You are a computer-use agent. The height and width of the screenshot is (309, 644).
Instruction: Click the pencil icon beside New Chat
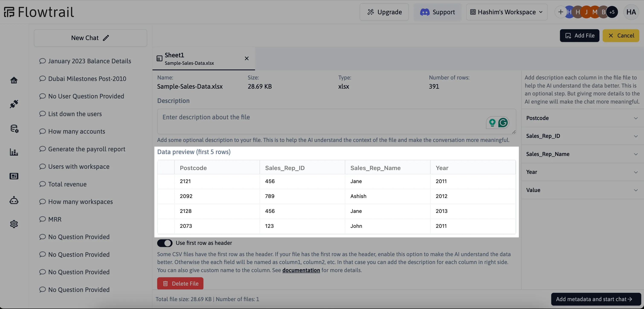106,38
